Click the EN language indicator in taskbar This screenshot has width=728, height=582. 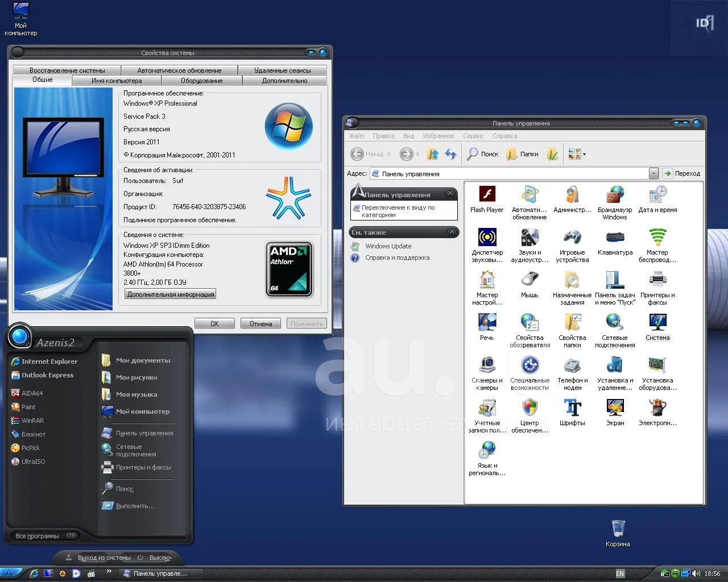(x=620, y=573)
